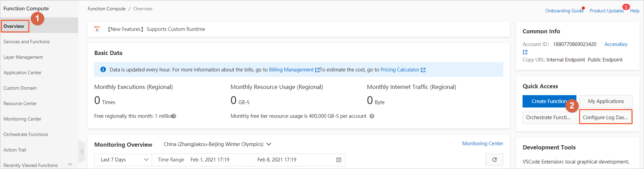644x169 pixels.
Task: Expand the region selector dropdown
Action: pyautogui.click(x=269, y=144)
